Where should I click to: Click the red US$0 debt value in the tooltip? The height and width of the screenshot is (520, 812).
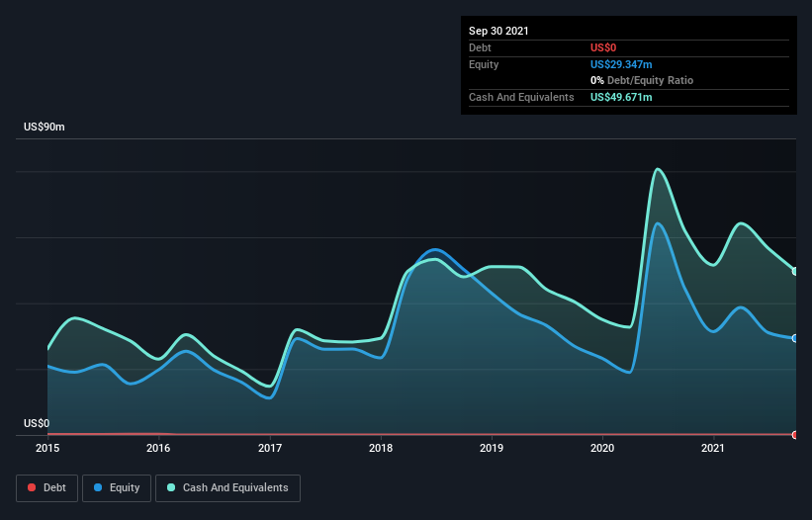(603, 47)
